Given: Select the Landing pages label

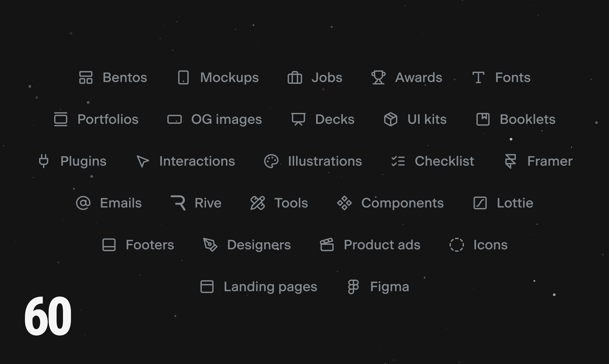Looking at the screenshot, I should pyautogui.click(x=270, y=287).
